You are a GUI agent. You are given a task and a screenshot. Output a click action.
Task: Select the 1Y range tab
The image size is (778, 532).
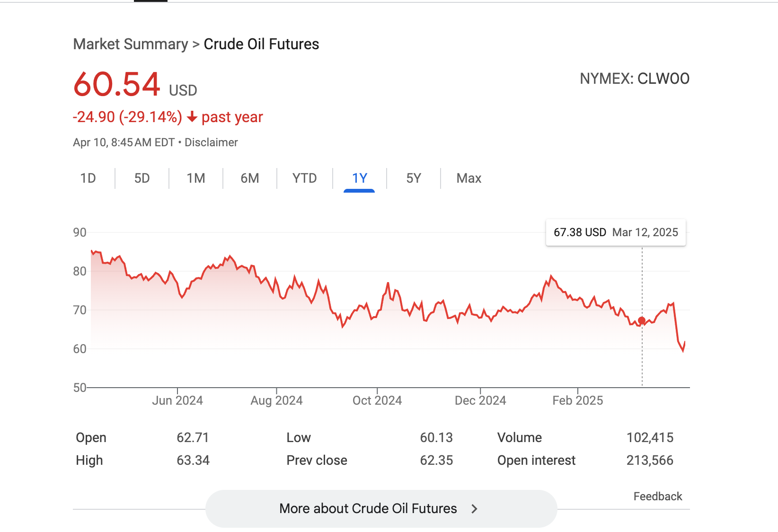(x=360, y=178)
